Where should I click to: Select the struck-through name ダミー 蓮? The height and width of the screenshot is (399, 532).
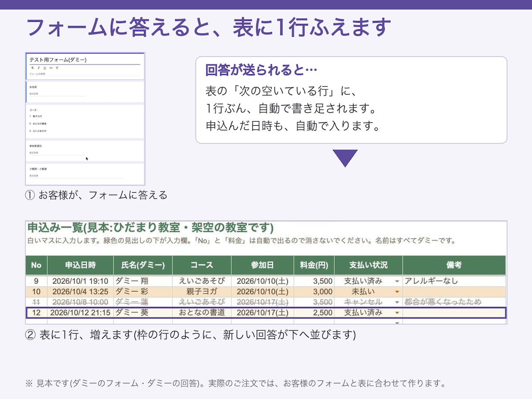143,302
